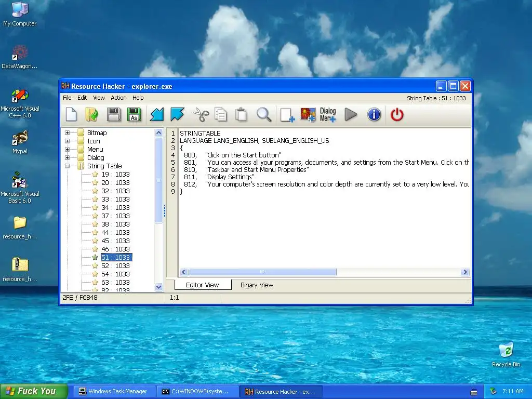Click the green Save As icon

(134, 114)
